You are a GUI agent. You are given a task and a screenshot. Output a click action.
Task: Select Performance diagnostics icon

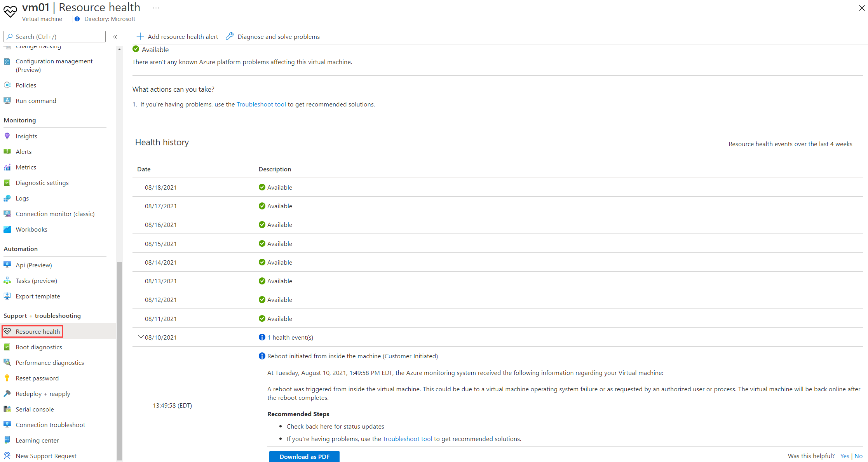point(7,362)
